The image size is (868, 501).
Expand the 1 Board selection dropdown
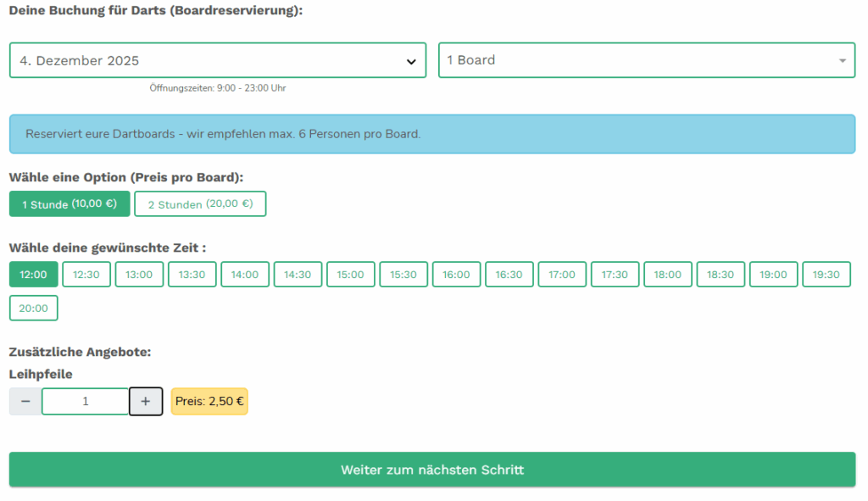pyautogui.click(x=646, y=60)
